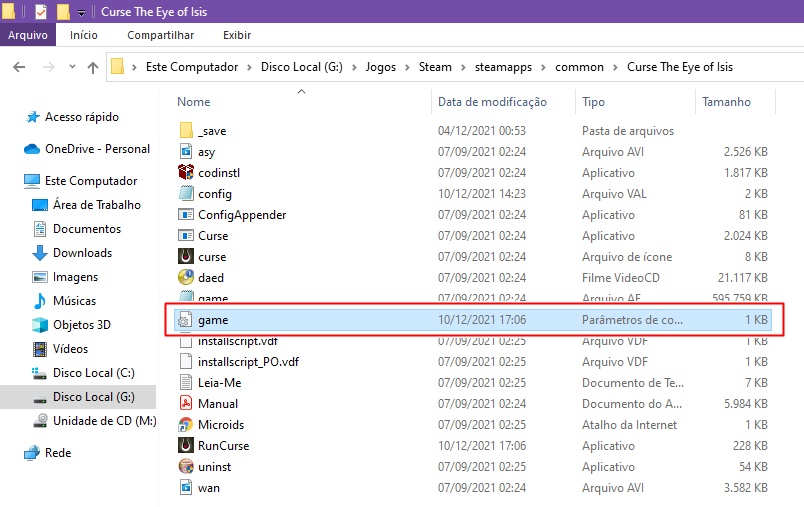Select steamapps in the address bar path
This screenshot has height=507, width=804.
(x=503, y=67)
